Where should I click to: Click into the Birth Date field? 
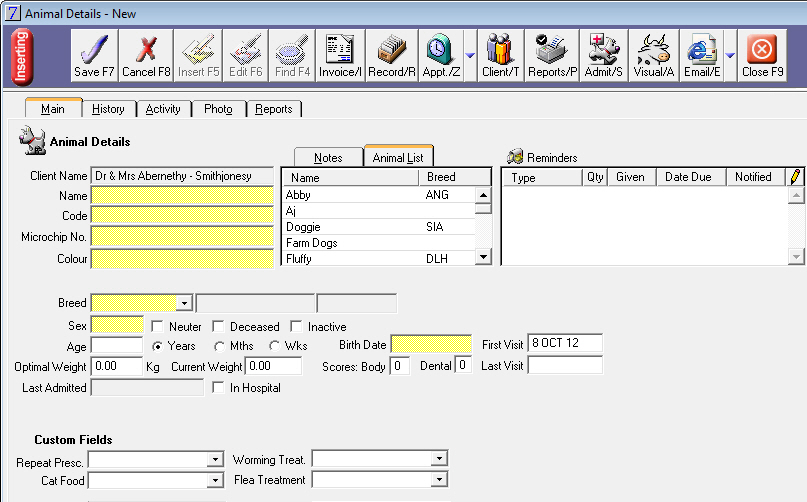pyautogui.click(x=431, y=344)
